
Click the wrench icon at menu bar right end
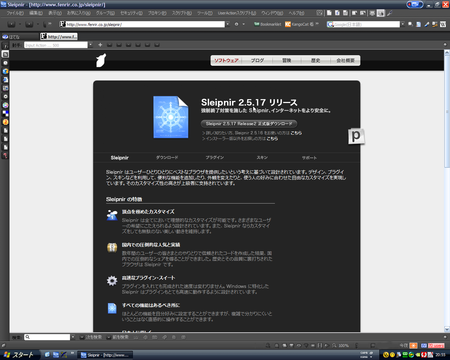tap(389, 13)
